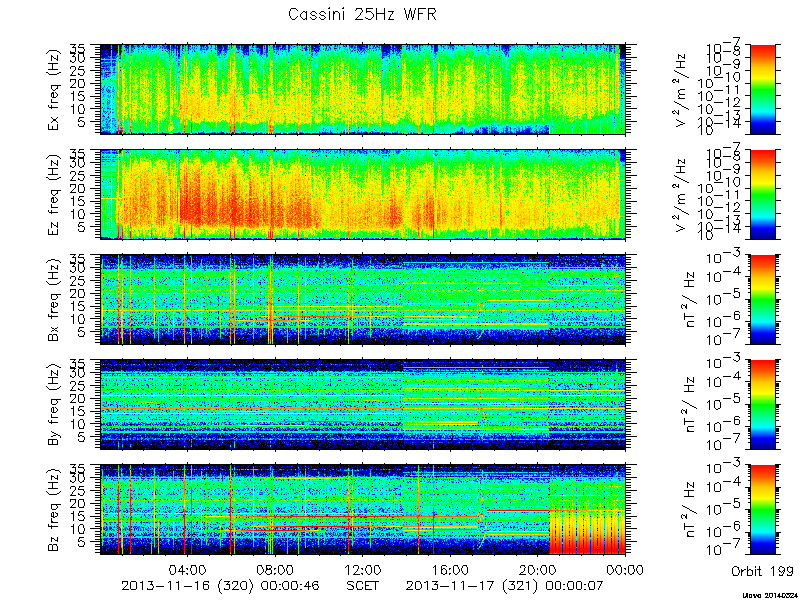Image resolution: width=800 pixels, height=600 pixels.
Task: Click the By frequency spectrogram panel
Action: pyautogui.click(x=363, y=405)
